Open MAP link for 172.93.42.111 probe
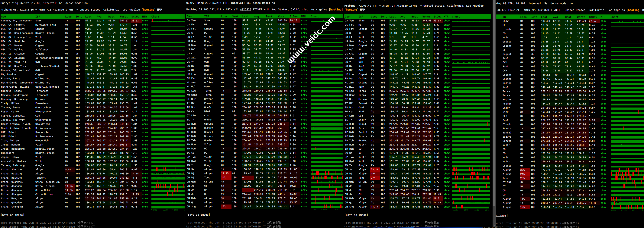644x228 pixels. click(362, 10)
